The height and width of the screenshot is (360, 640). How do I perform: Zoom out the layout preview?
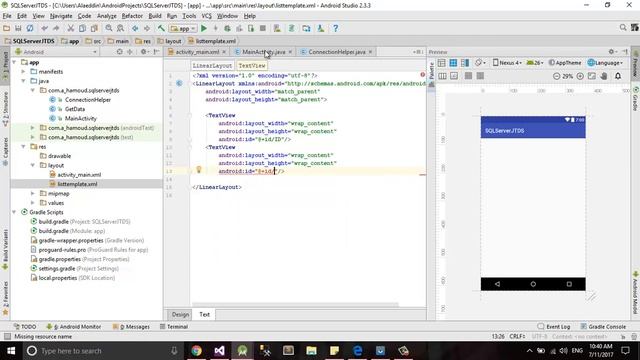pyautogui.click(x=556, y=76)
